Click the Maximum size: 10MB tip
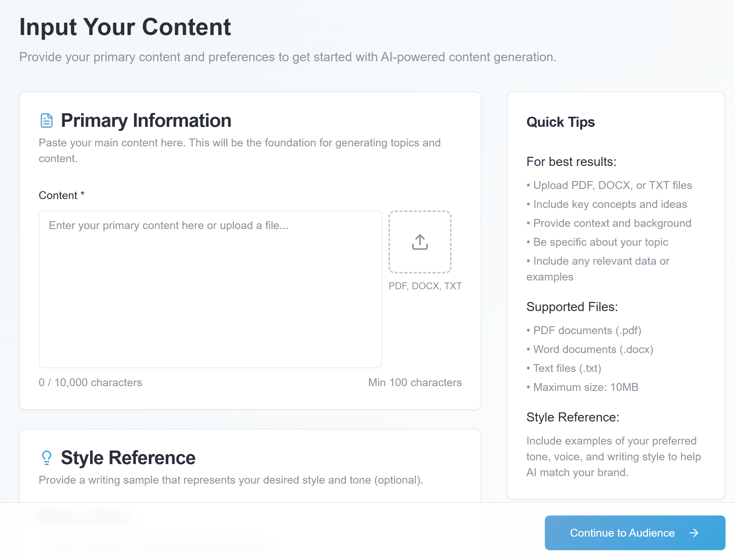The height and width of the screenshot is (560, 735). click(586, 387)
